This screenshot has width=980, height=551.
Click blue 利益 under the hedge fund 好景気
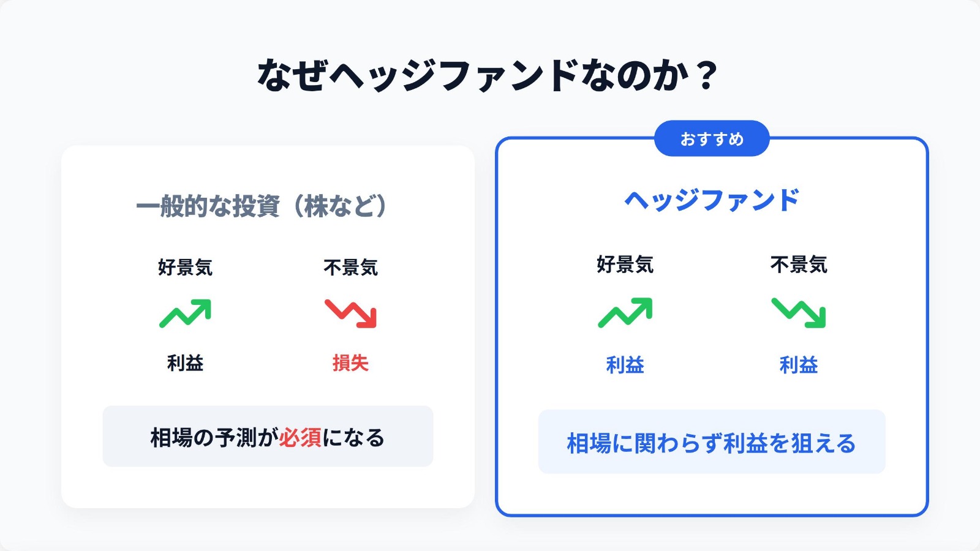pos(625,365)
